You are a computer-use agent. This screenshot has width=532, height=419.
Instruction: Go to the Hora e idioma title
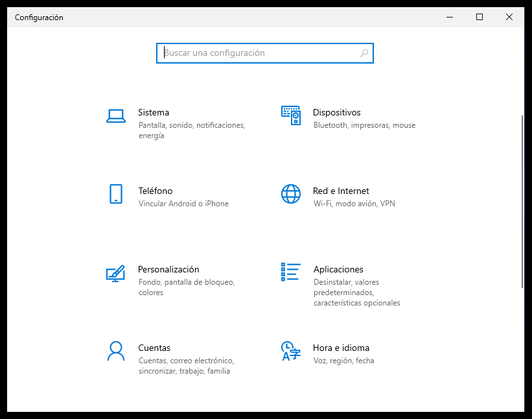click(341, 348)
